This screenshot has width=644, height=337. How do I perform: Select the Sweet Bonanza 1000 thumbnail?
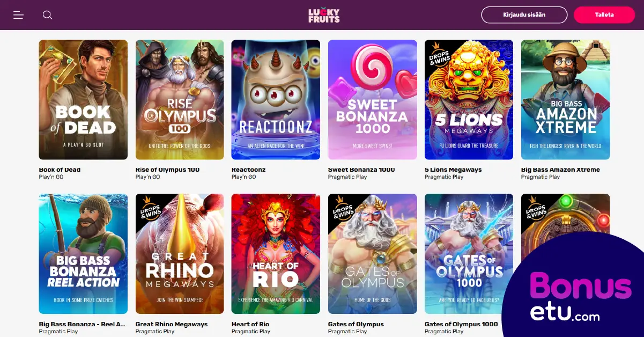coord(373,100)
